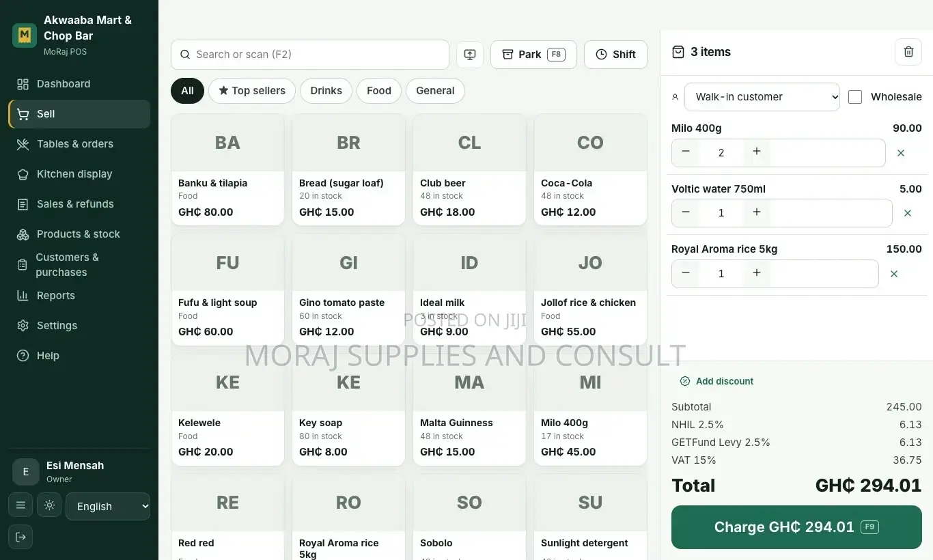The image size is (933, 560).
Task: Add Key soap to cart
Action: click(x=348, y=410)
